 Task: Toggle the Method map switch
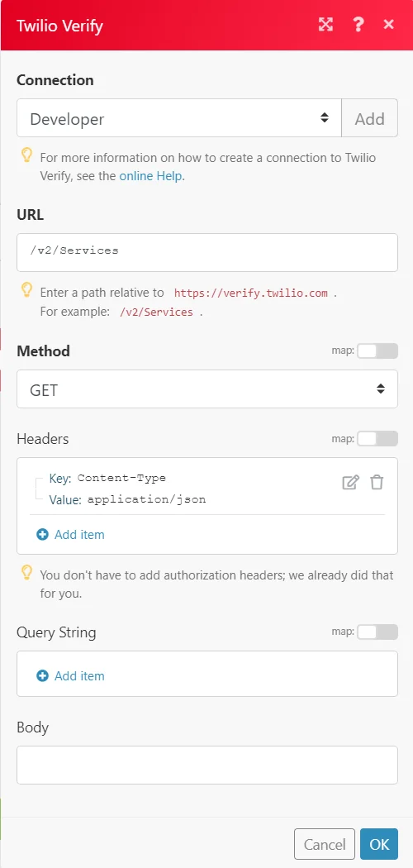click(377, 351)
